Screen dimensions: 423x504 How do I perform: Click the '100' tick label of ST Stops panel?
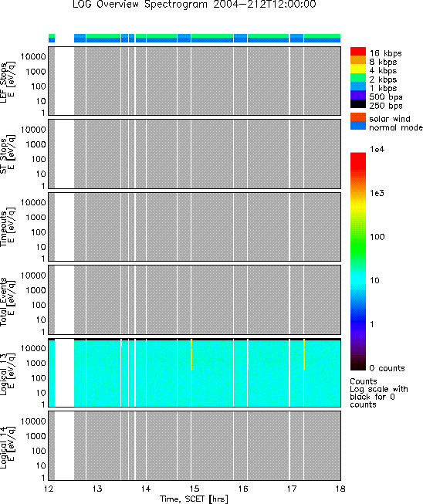(x=39, y=159)
